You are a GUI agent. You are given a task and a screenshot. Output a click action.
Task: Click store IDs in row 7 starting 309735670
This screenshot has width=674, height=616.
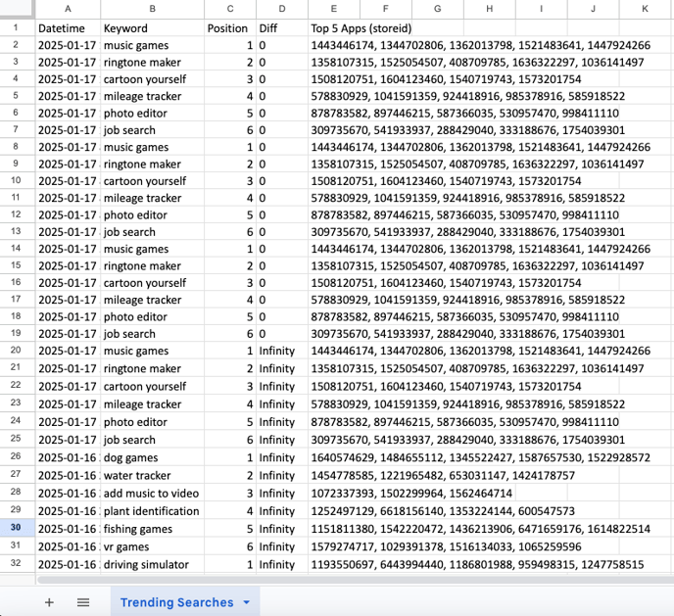pyautogui.click(x=467, y=130)
